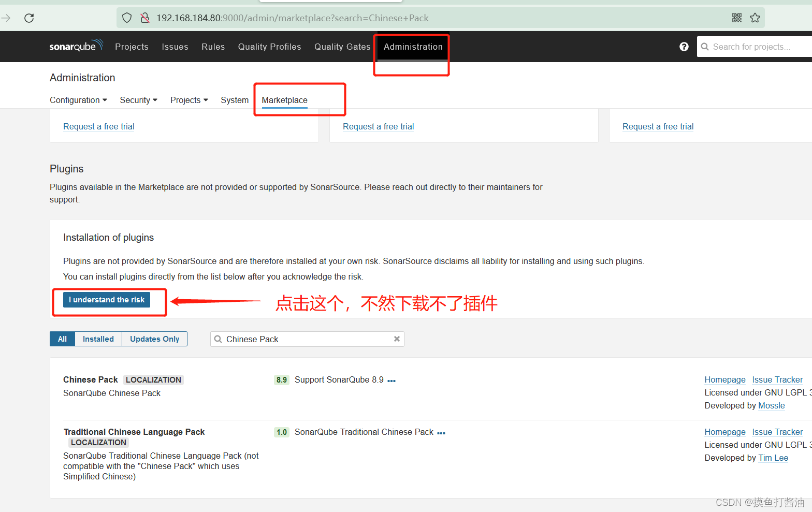Click LOCALIZATION tag next to Chinese Pack
This screenshot has width=812, height=512.
point(153,379)
